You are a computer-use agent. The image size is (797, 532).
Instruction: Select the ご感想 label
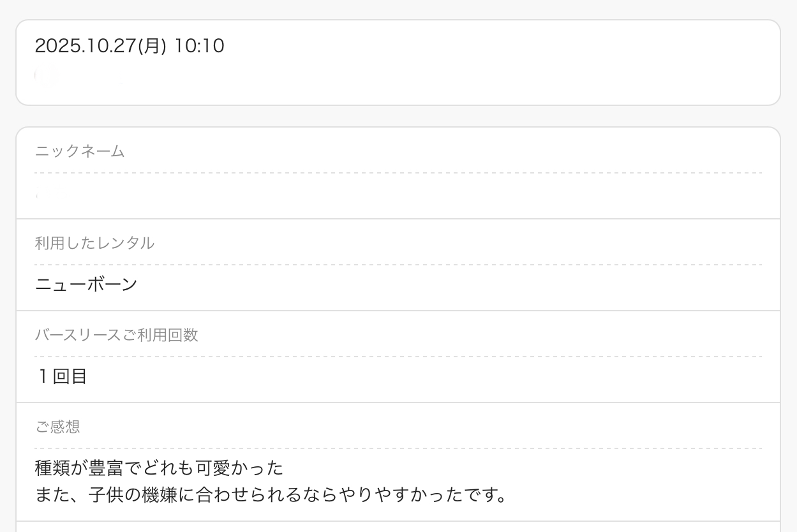click(x=57, y=427)
